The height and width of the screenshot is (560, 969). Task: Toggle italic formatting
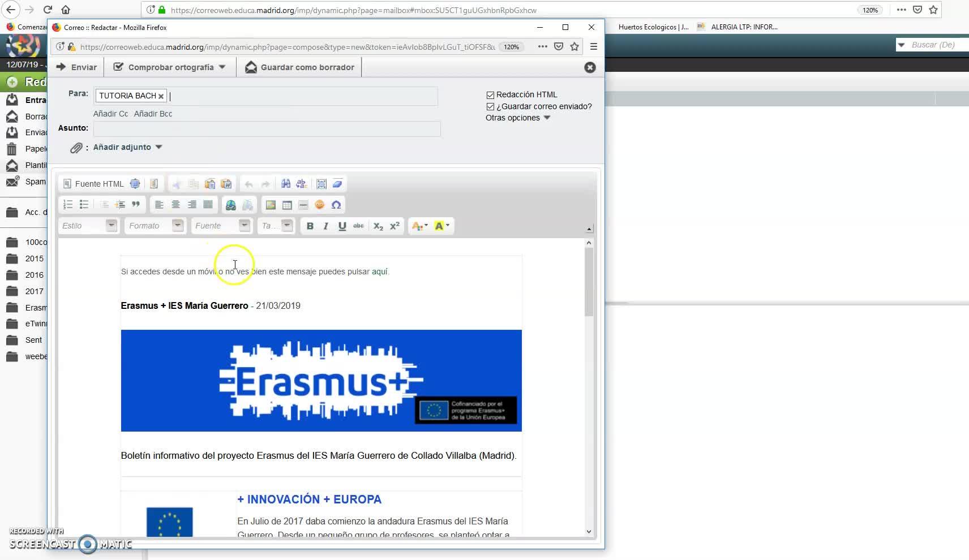click(325, 226)
